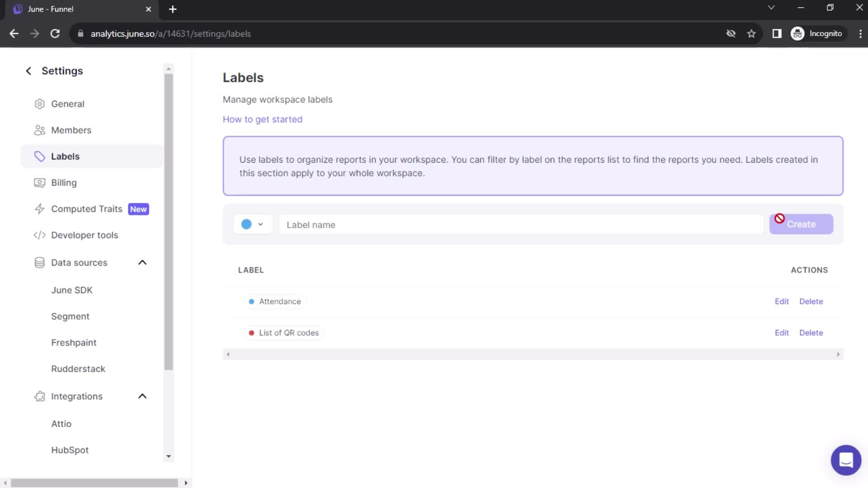The width and height of the screenshot is (868, 488).
Task: Click the Billing icon in sidebar
Action: pos(39,183)
